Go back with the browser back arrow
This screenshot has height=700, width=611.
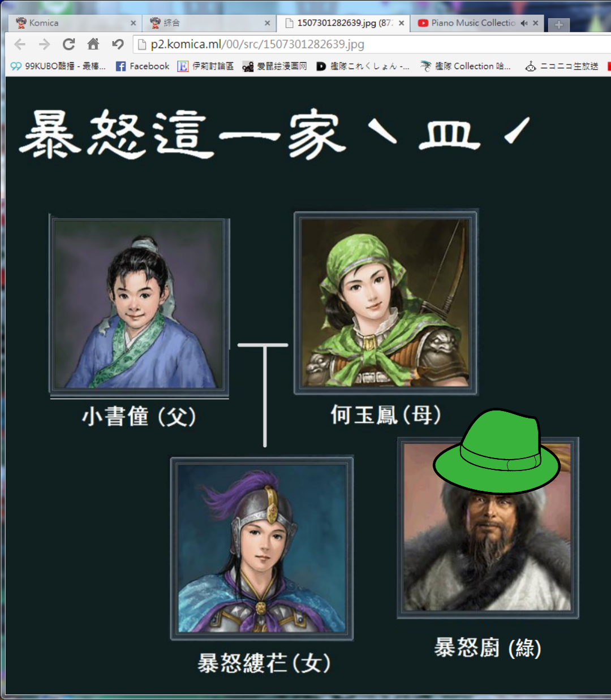click(x=20, y=44)
